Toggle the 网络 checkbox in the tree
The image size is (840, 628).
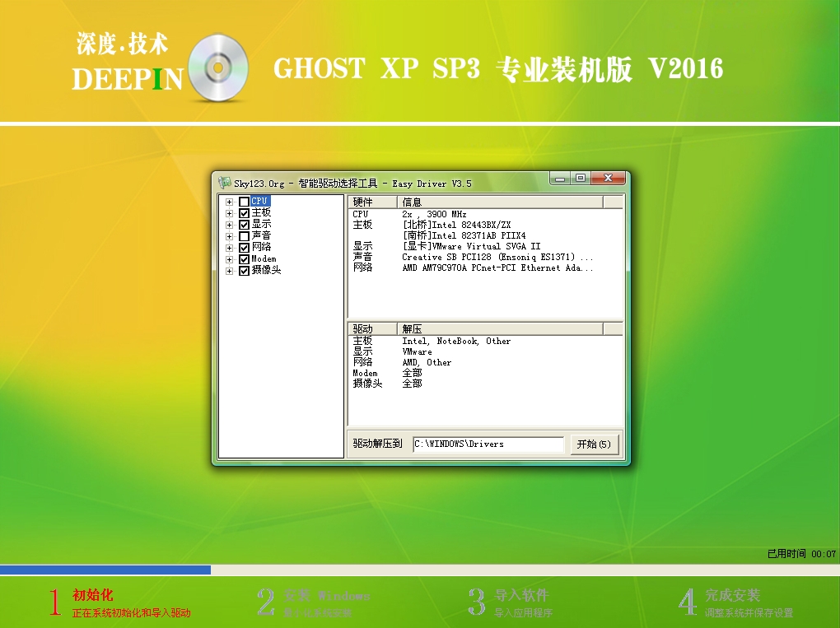[x=244, y=248]
